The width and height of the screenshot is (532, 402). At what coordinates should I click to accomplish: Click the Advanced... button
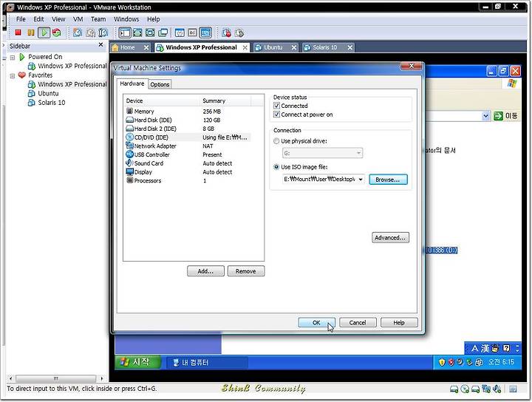tap(390, 237)
